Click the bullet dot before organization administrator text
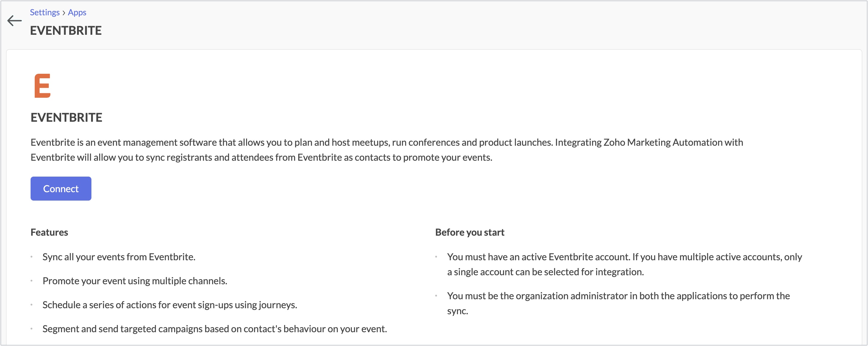This screenshot has width=868, height=346. click(436, 296)
